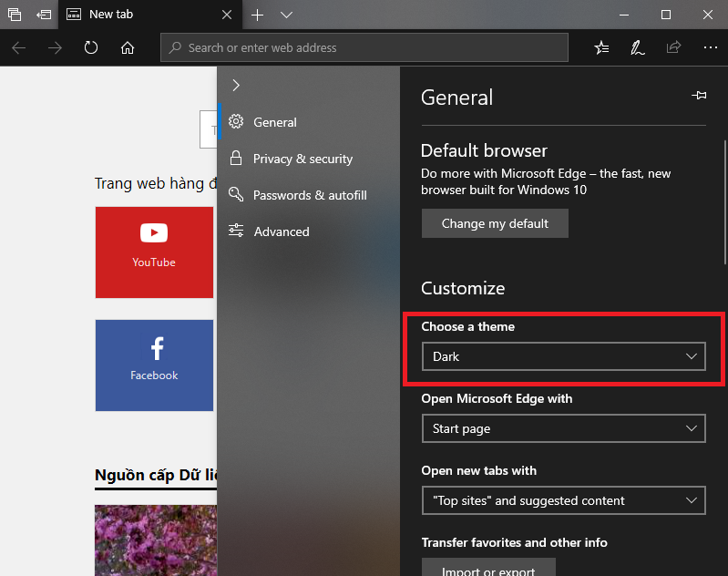
Task: Open the Open Microsoft Edge with dropdown
Action: point(564,428)
